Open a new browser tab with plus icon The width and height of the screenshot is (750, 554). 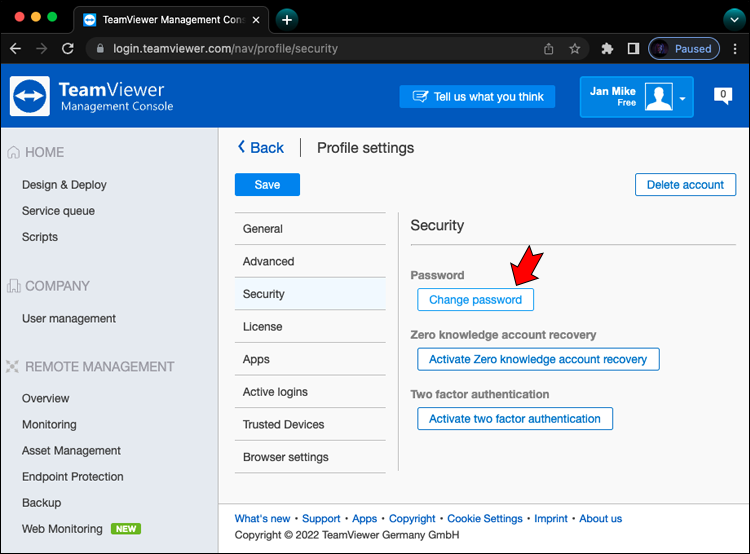287,19
